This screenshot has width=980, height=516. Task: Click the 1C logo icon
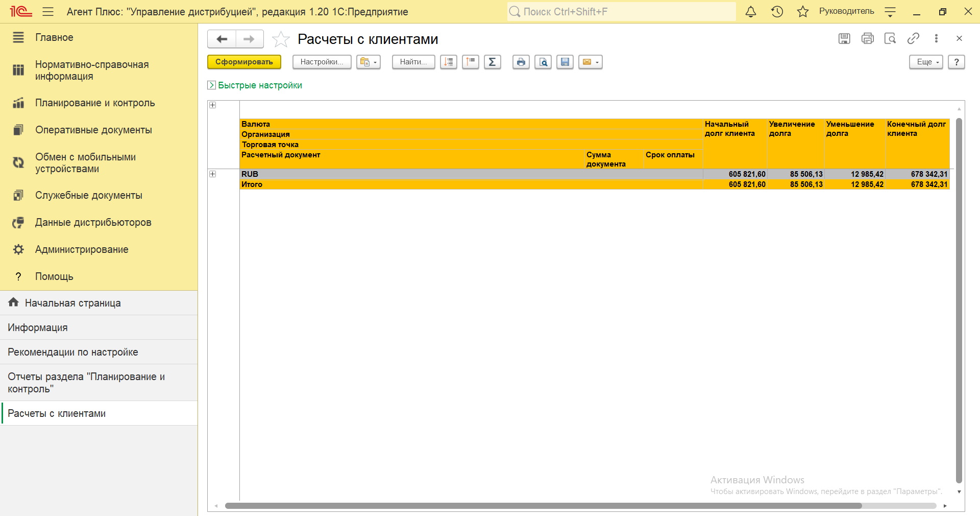[x=21, y=12]
